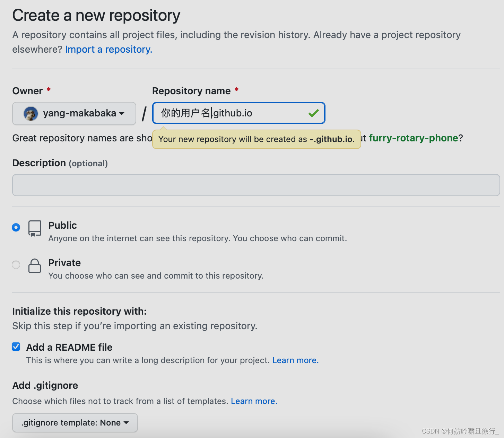Click the Private option label
The width and height of the screenshot is (504, 438).
(64, 263)
